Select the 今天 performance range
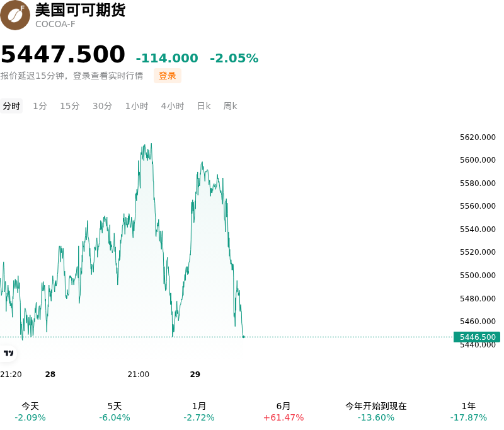 click(30, 412)
